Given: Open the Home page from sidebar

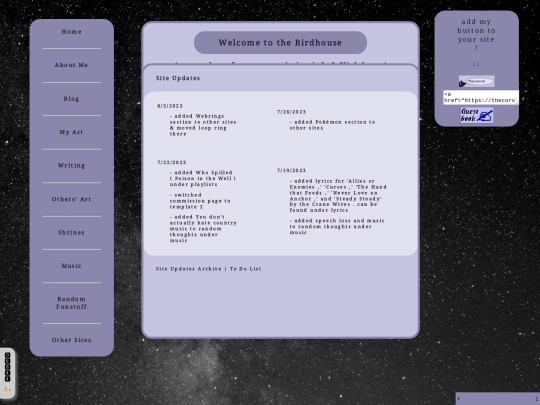Looking at the screenshot, I should click(72, 32).
